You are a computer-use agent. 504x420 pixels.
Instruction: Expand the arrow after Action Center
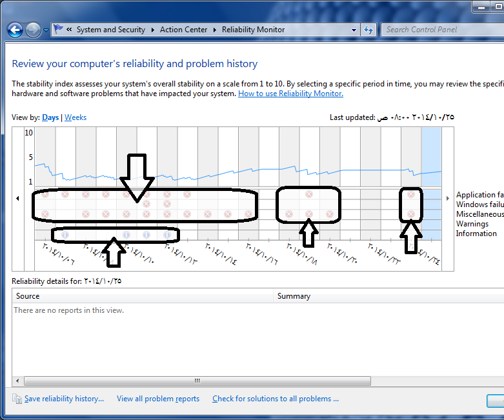pos(215,30)
